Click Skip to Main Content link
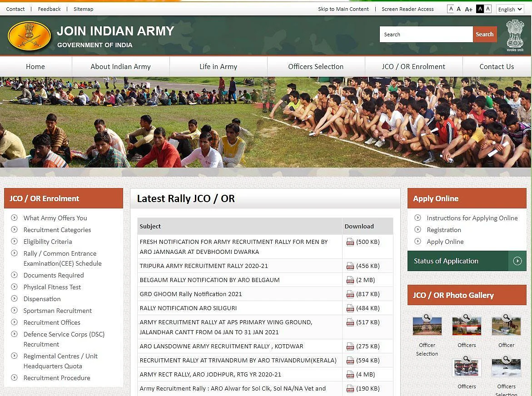This screenshot has height=396, width=532. (x=343, y=9)
